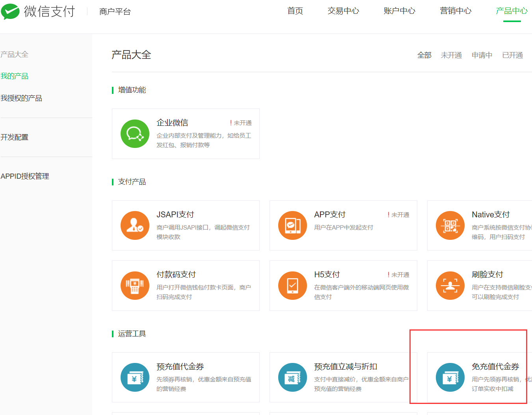
Task: Click the H5支付 mobile checkmark icon
Action: click(x=292, y=286)
